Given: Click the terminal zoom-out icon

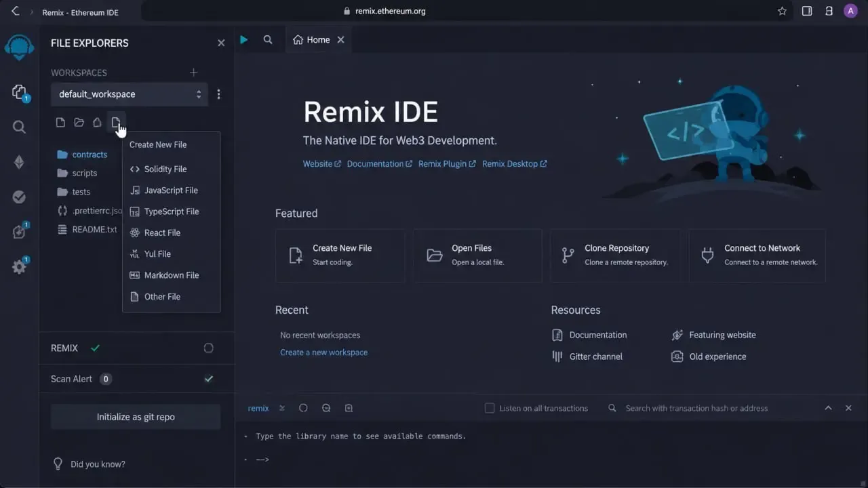Looking at the screenshot, I should (326, 408).
